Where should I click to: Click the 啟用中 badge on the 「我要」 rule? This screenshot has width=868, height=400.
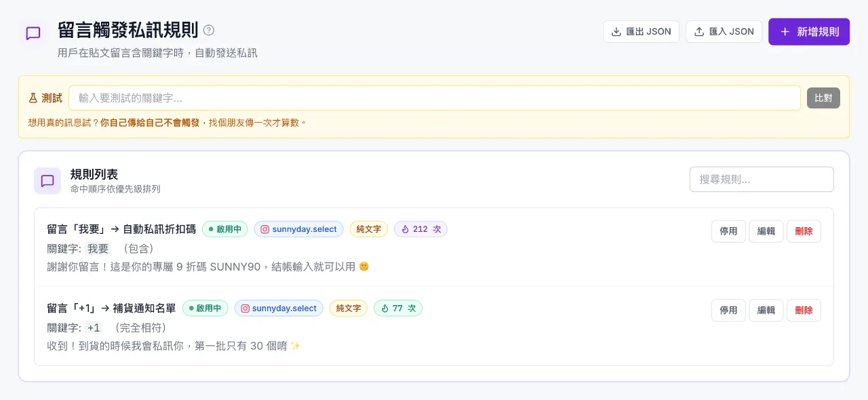[x=225, y=229]
